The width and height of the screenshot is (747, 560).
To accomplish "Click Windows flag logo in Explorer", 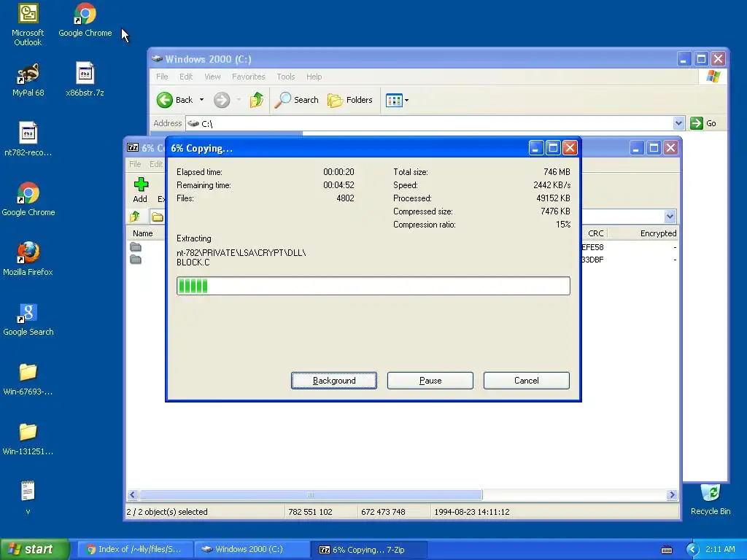I will 713,77.
